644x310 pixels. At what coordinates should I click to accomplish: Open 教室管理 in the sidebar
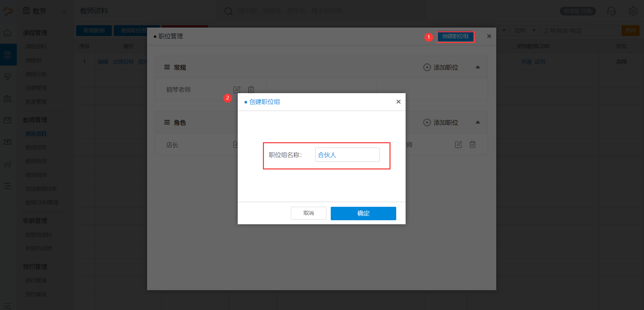(x=36, y=102)
